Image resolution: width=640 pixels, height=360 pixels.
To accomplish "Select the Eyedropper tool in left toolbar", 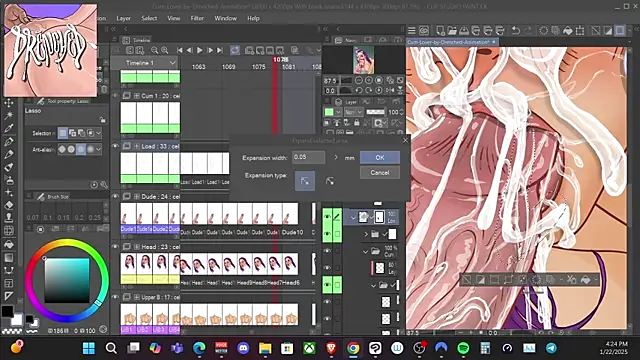I will click(9, 128).
